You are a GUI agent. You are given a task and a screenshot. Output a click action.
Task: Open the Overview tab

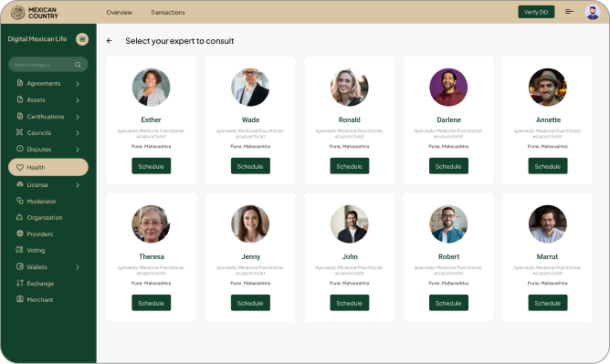tap(120, 13)
